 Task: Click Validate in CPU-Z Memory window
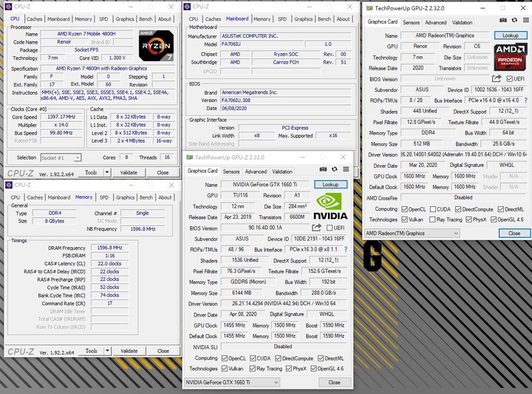tap(129, 351)
